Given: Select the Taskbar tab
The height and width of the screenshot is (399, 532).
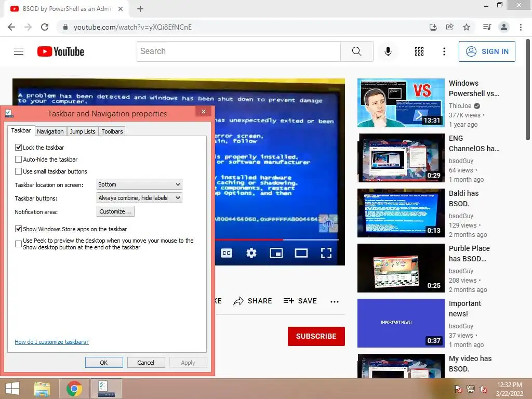Looking at the screenshot, I should tap(21, 130).
